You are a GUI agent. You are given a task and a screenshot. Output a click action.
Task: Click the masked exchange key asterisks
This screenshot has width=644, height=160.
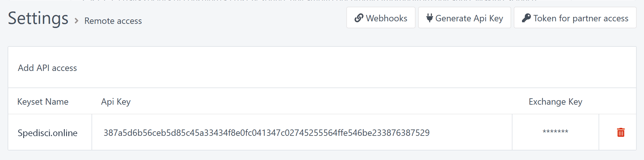coord(555,132)
